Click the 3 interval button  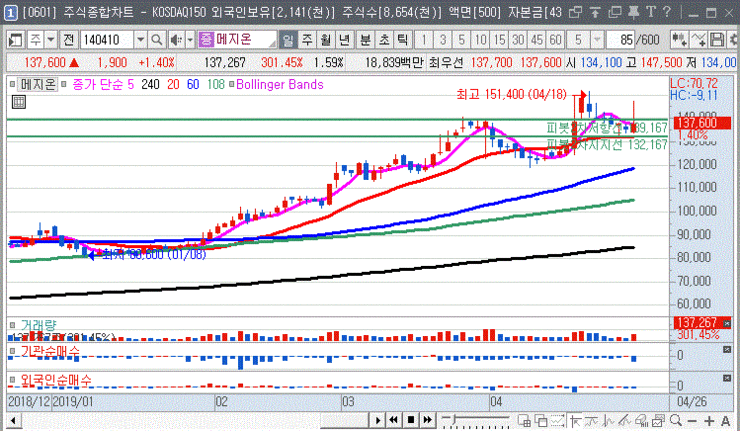[x=443, y=40]
